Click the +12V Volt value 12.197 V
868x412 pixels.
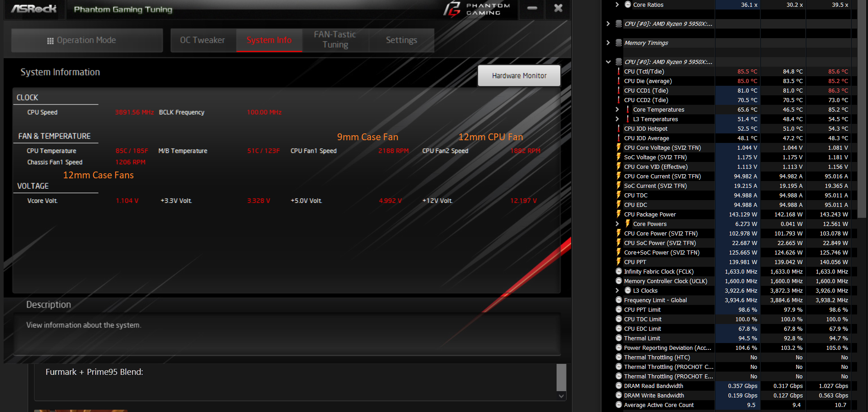523,201
